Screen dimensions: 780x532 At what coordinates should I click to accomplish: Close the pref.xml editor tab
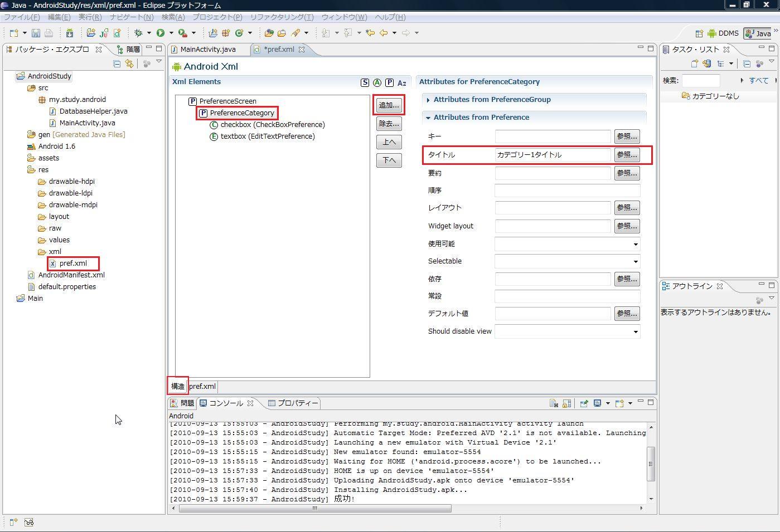point(302,50)
